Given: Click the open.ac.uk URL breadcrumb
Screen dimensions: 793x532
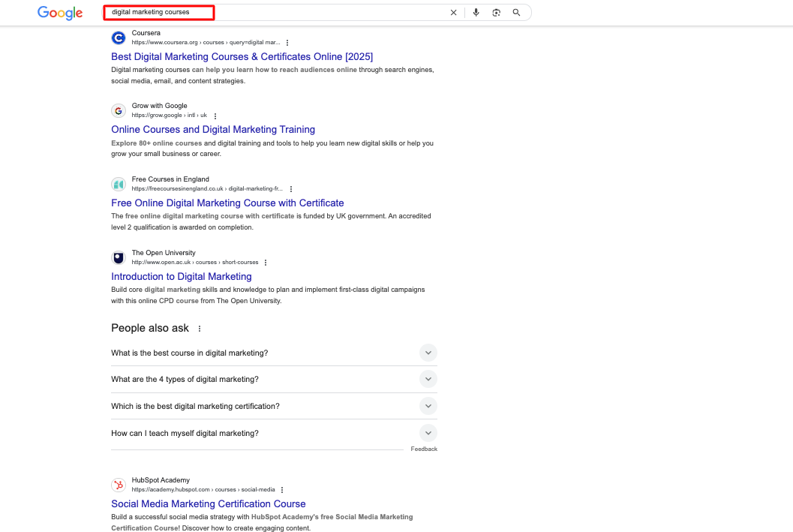Looking at the screenshot, I should tap(195, 263).
